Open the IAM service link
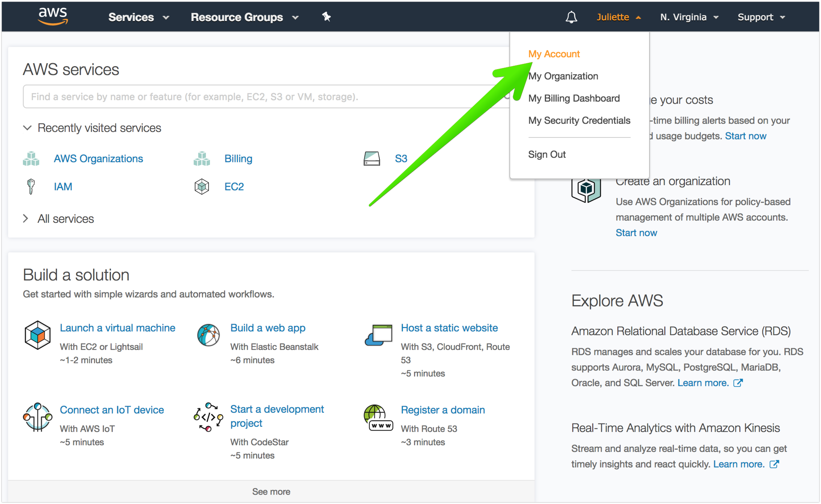The image size is (821, 504). (x=63, y=187)
